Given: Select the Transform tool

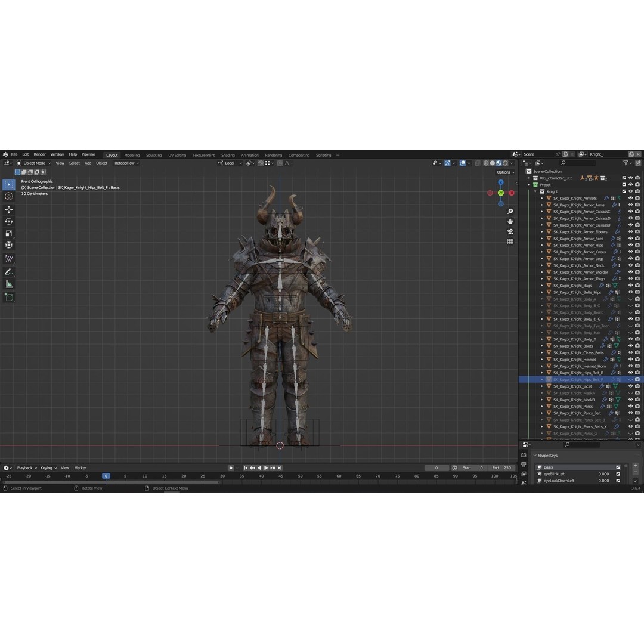Looking at the screenshot, I should pos(8,245).
